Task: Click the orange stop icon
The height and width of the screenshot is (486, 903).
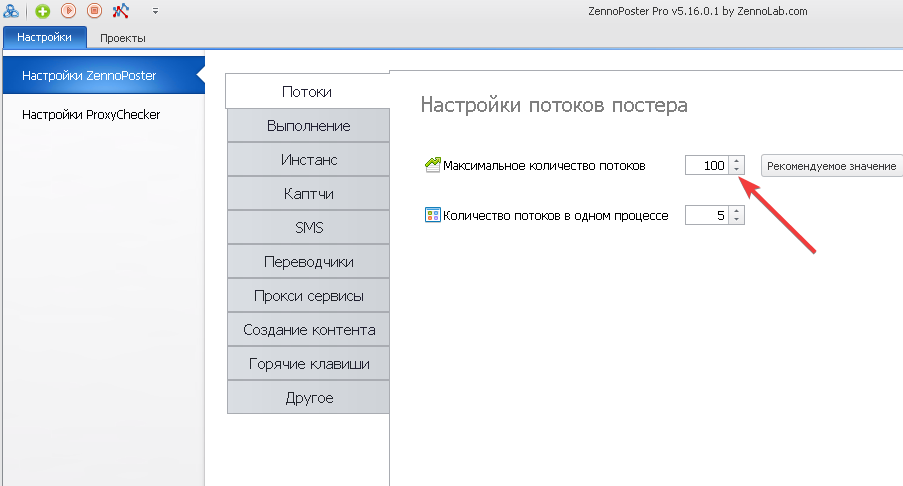Action: click(x=94, y=10)
